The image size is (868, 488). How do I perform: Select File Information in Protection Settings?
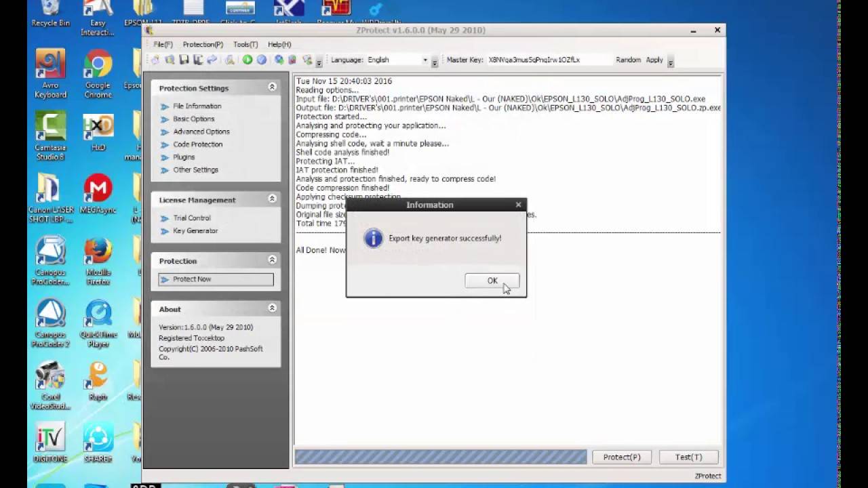197,106
